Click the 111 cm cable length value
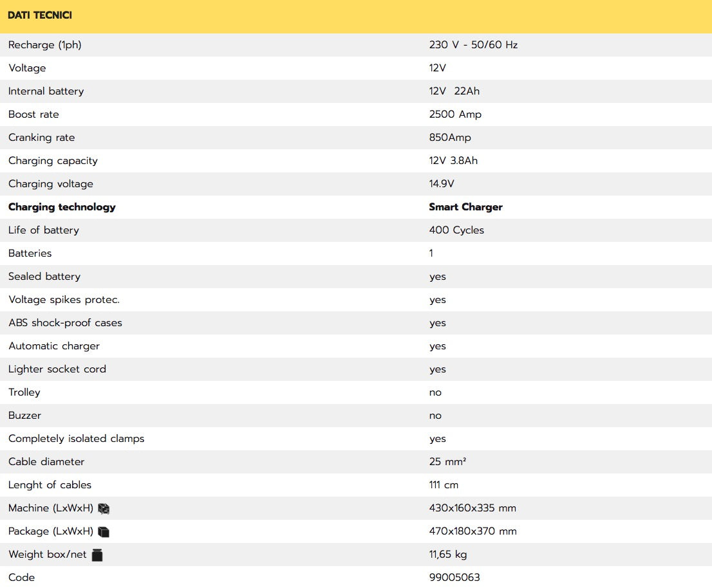Screen dimensions: 712x588 (444, 485)
